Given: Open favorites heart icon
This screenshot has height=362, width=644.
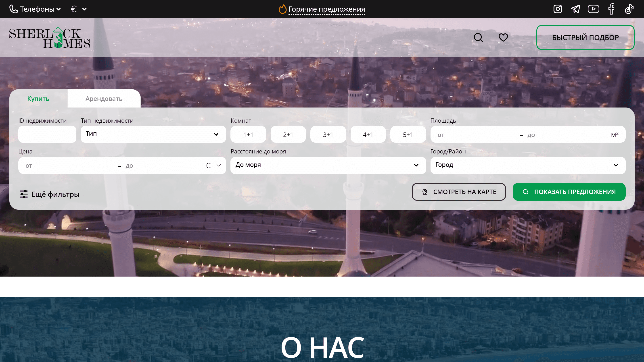Looking at the screenshot, I should click(503, 37).
